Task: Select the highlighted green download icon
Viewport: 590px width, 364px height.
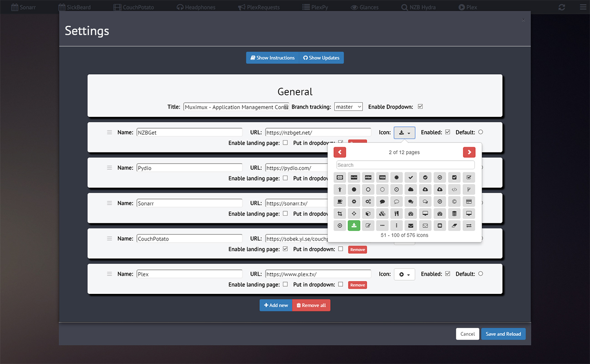Action: (354, 226)
